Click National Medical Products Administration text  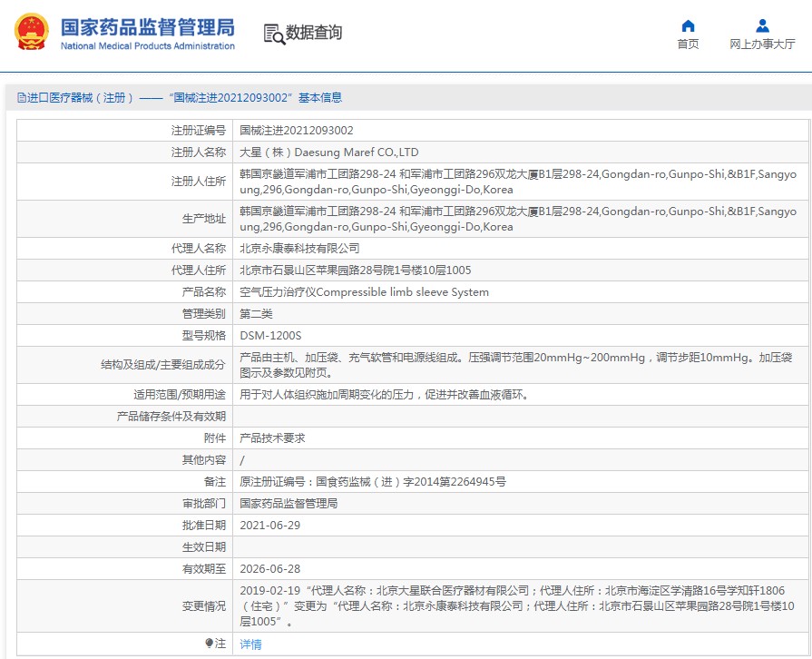[x=148, y=46]
